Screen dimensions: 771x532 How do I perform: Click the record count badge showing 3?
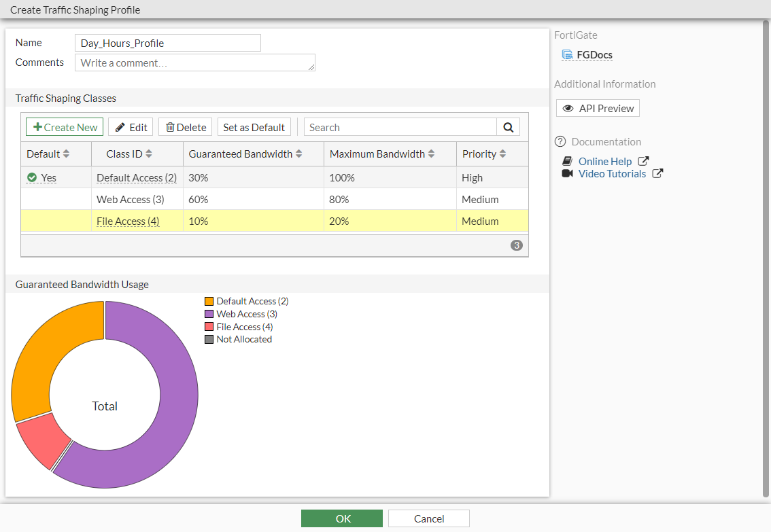(516, 245)
